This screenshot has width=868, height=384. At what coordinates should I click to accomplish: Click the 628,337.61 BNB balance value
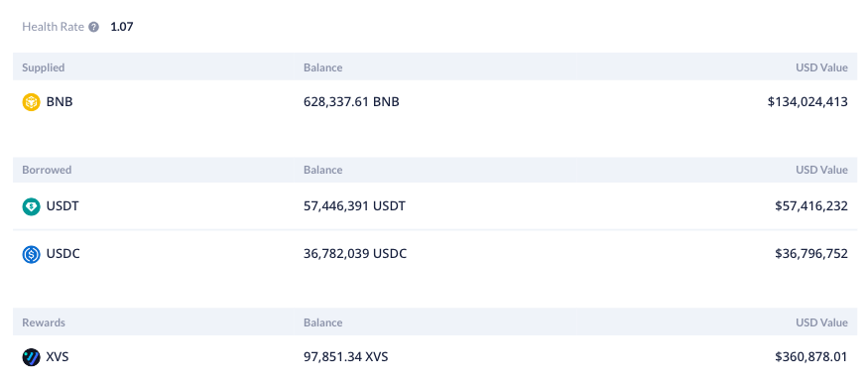click(351, 102)
